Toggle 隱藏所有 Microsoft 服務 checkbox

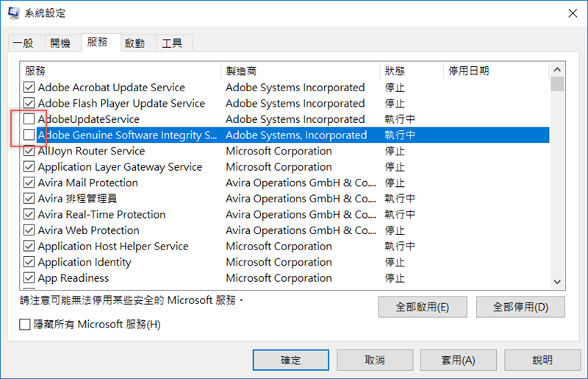pos(26,324)
